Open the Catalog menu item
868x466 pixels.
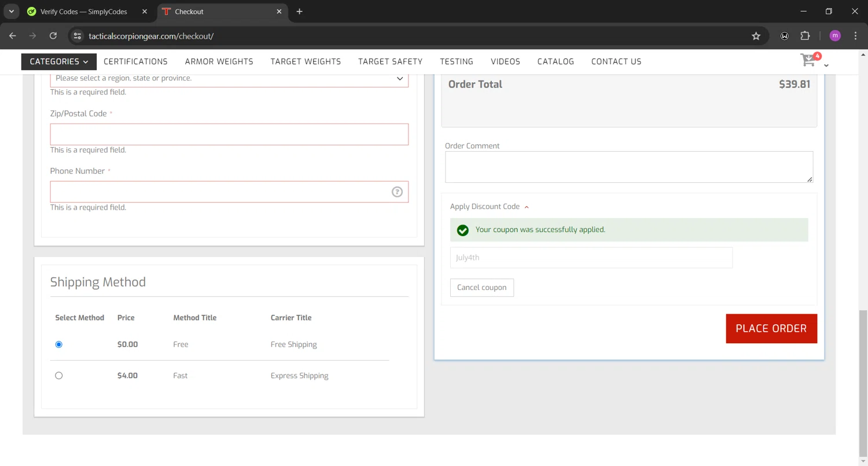pyautogui.click(x=556, y=61)
